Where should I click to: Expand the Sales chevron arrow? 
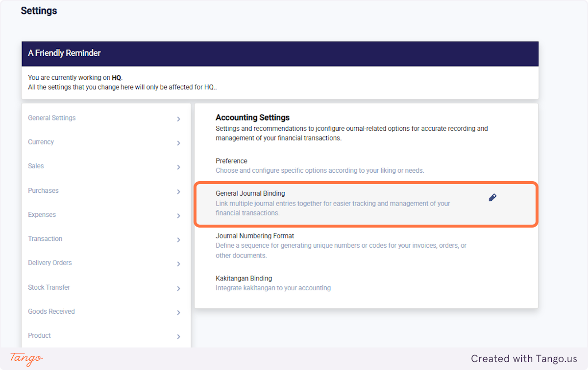[178, 167]
